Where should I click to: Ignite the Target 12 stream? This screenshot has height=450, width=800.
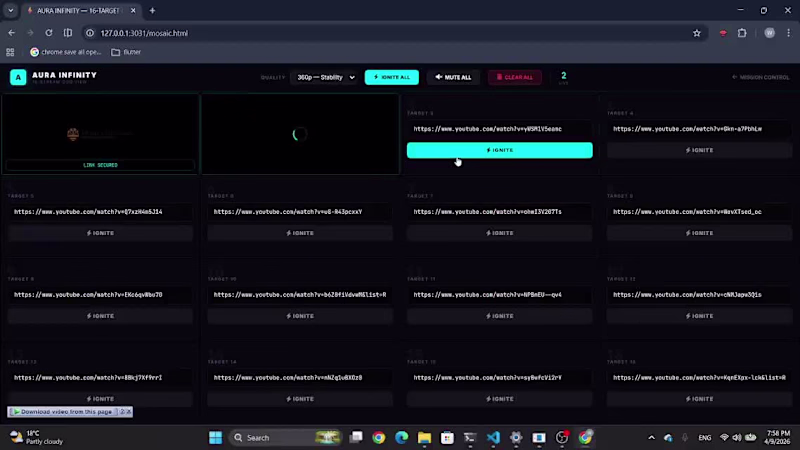click(699, 316)
